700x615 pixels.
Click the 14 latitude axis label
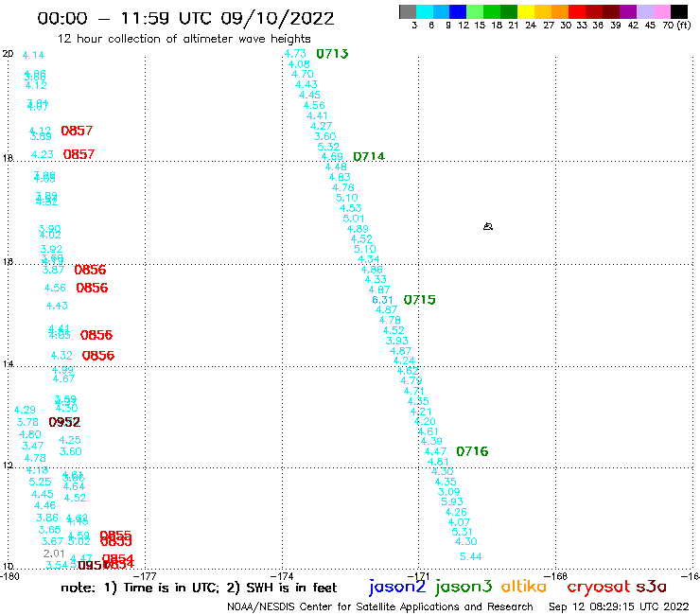pyautogui.click(x=8, y=364)
